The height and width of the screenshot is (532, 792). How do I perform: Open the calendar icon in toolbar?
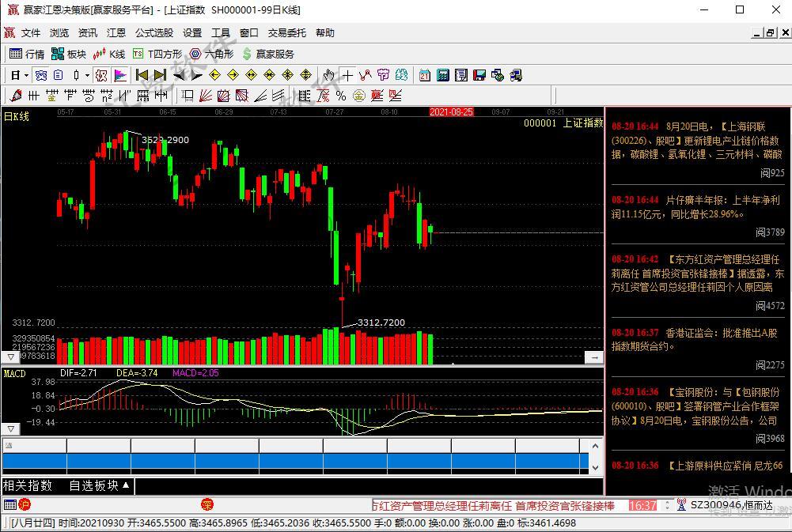425,75
